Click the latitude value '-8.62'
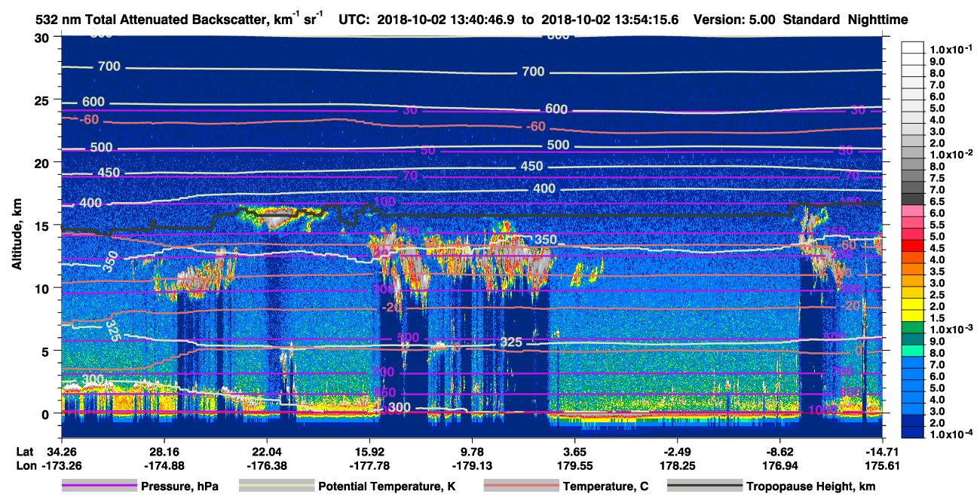Viewport: 980px width, 503px height. click(x=779, y=451)
